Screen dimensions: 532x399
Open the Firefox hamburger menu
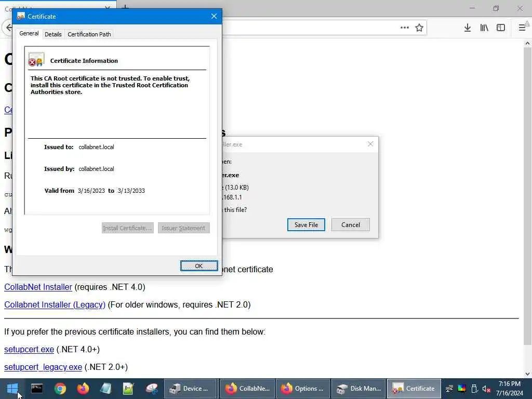coord(523,28)
